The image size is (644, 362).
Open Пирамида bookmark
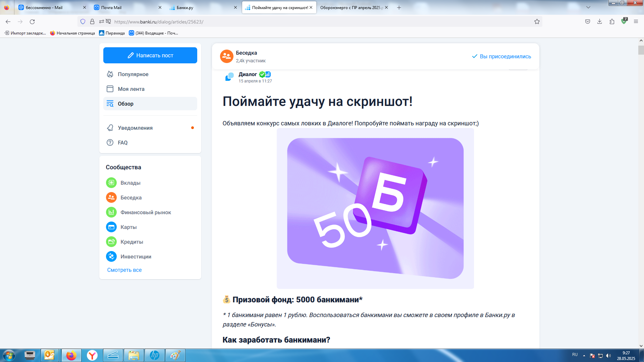point(112,33)
